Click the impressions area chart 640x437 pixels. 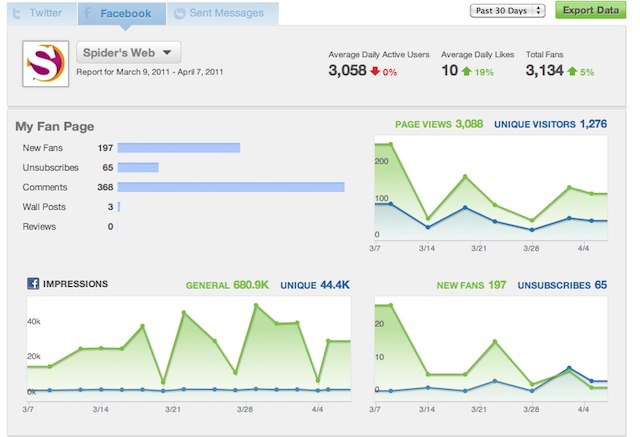tap(189, 349)
